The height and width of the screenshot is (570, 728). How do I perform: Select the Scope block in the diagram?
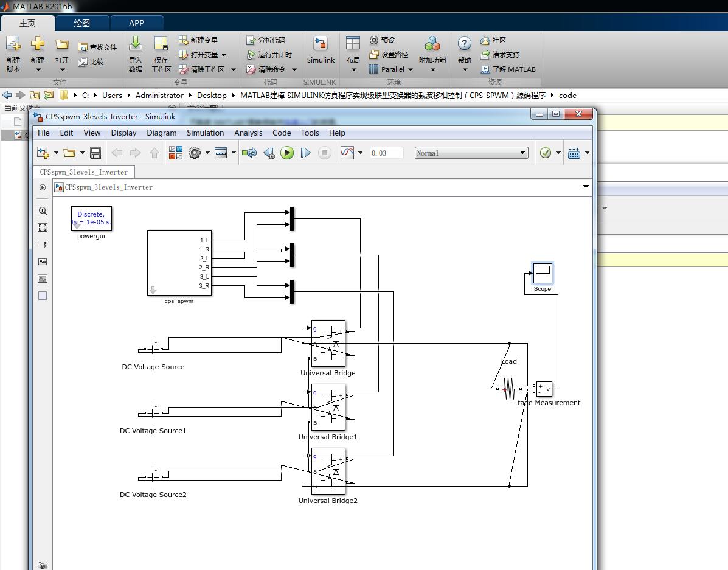[543, 273]
